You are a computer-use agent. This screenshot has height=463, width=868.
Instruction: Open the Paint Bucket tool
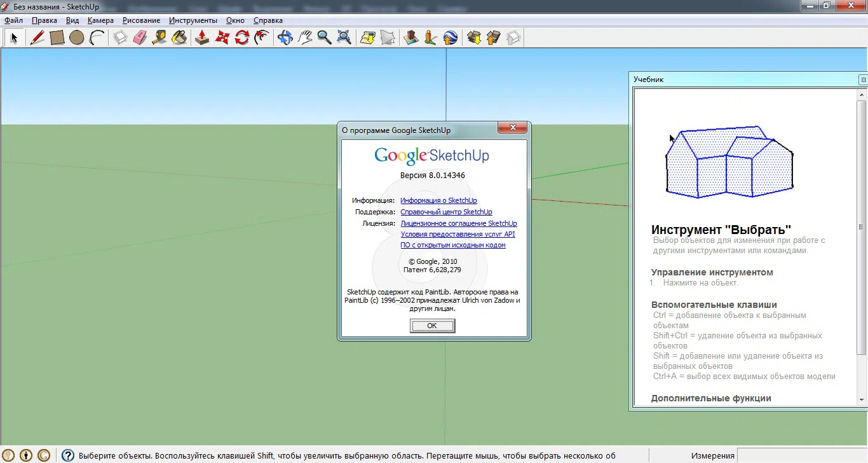coord(179,38)
